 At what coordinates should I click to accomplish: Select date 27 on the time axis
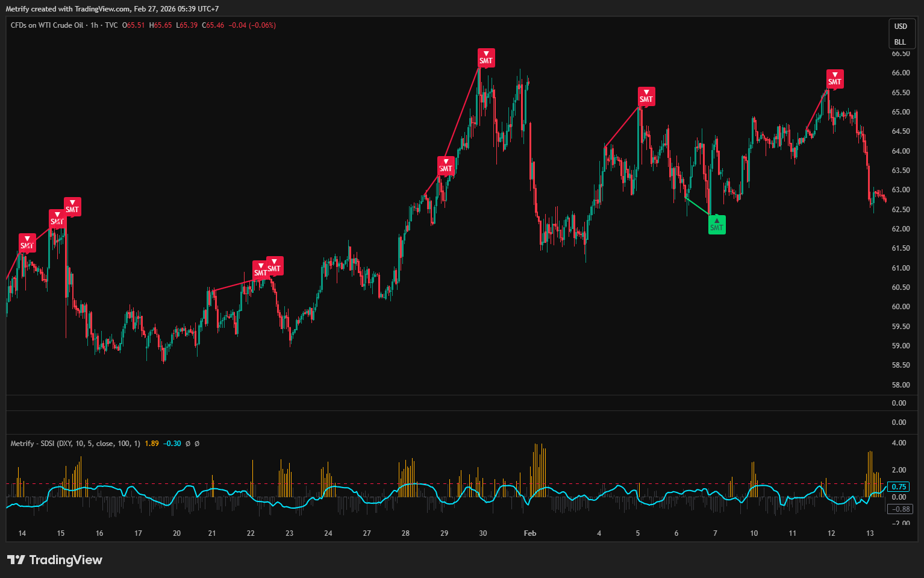pos(367,533)
